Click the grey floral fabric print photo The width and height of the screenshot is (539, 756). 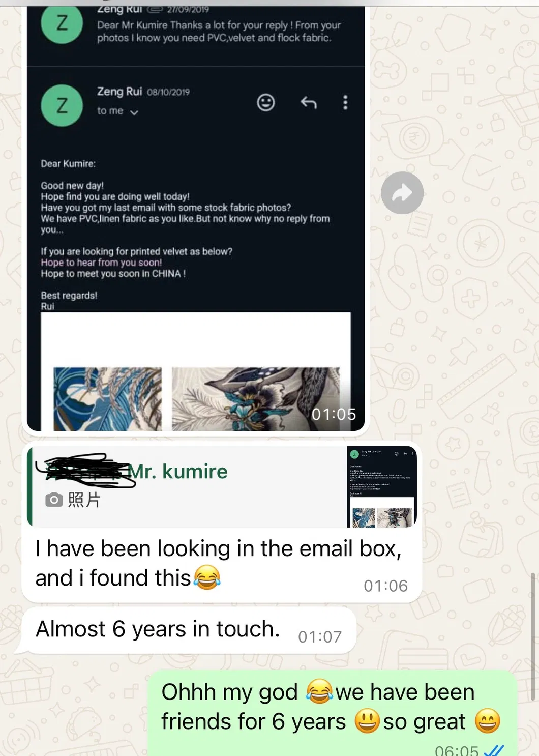click(256, 399)
